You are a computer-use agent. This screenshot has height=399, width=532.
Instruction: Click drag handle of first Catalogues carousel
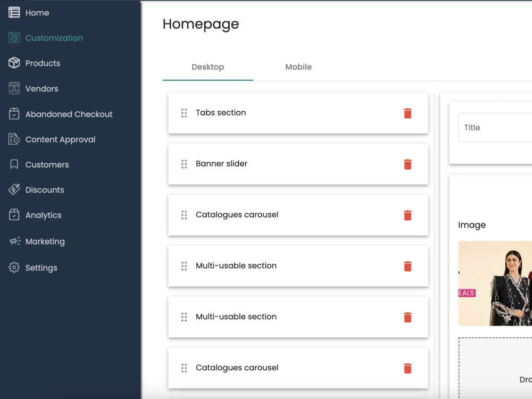coord(184,215)
